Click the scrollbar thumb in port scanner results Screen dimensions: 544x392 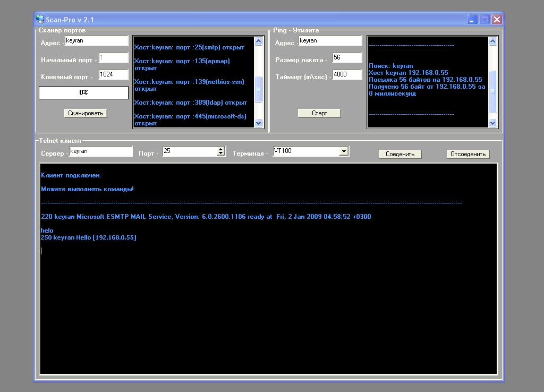pyautogui.click(x=259, y=89)
